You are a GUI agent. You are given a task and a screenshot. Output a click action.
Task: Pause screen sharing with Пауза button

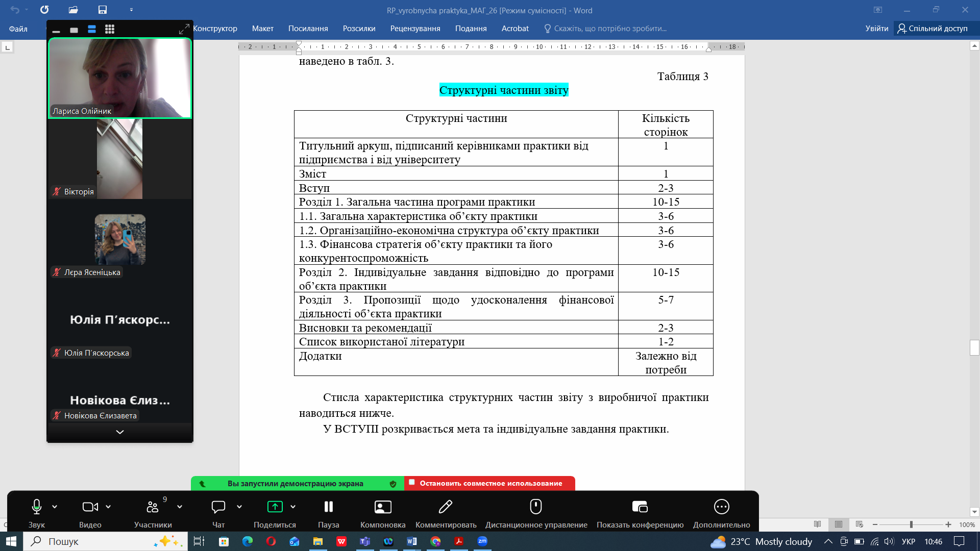pos(328,513)
